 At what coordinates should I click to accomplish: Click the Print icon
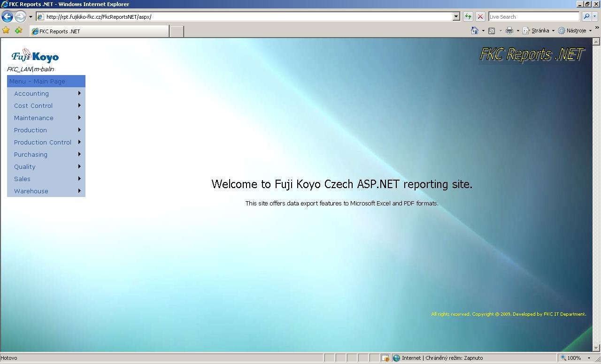click(509, 30)
